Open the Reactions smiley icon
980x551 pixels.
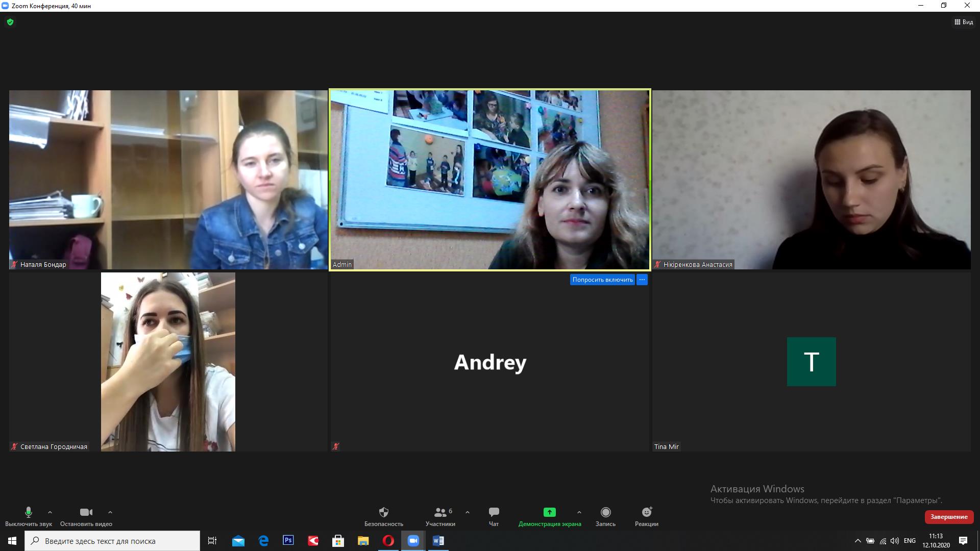click(x=647, y=512)
